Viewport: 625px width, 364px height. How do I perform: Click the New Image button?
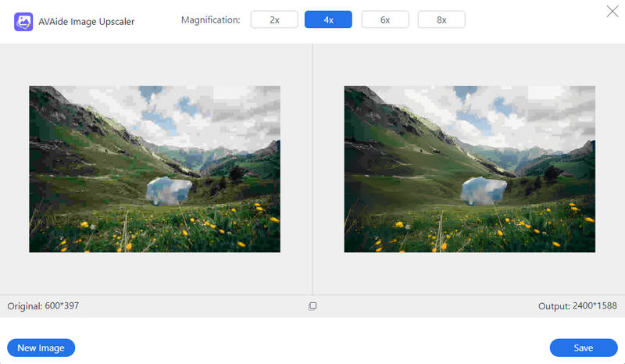pyautogui.click(x=41, y=348)
